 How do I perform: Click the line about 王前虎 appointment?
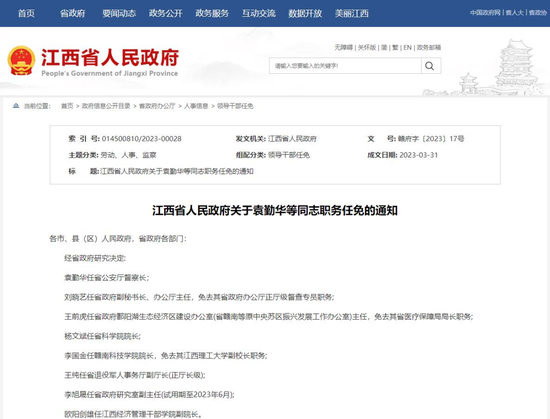(x=269, y=317)
